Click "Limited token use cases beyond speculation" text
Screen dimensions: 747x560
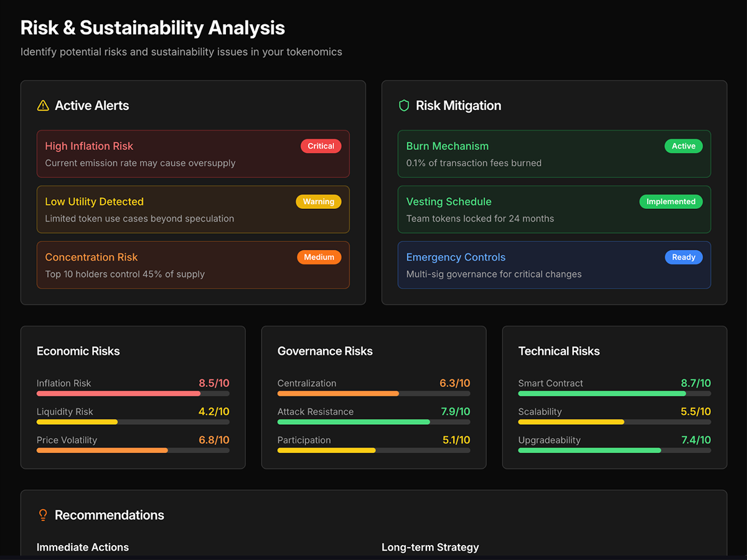point(139,218)
